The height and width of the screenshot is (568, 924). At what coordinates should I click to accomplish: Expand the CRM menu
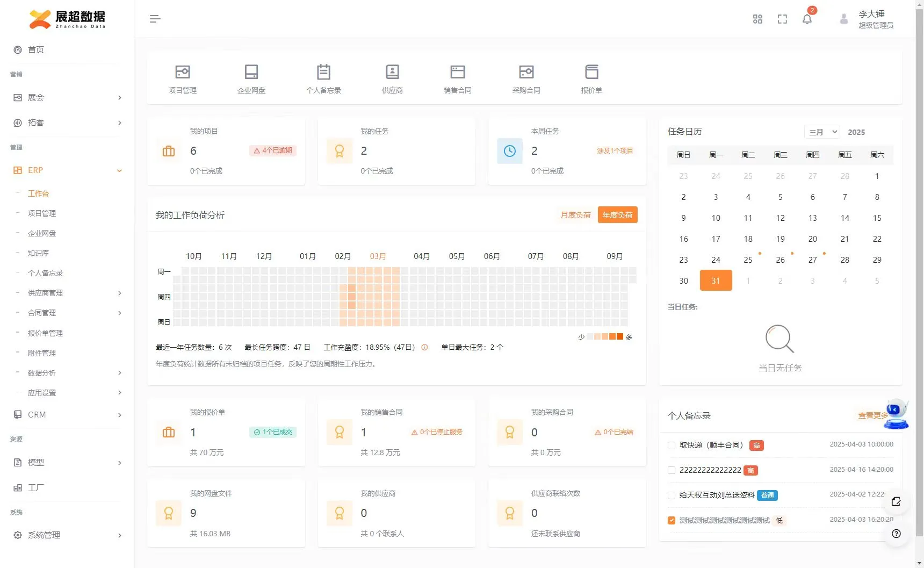[x=67, y=415]
